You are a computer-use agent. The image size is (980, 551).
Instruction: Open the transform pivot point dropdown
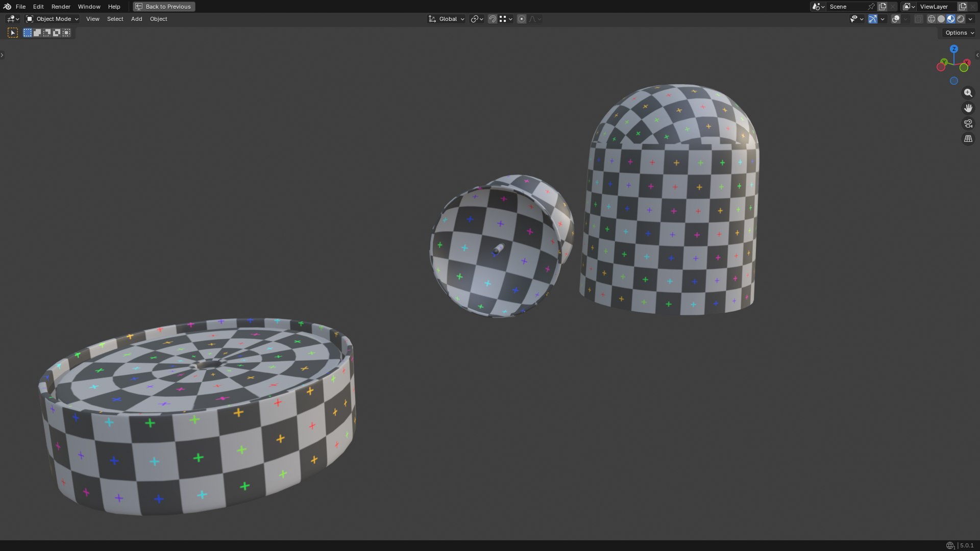coord(477,19)
